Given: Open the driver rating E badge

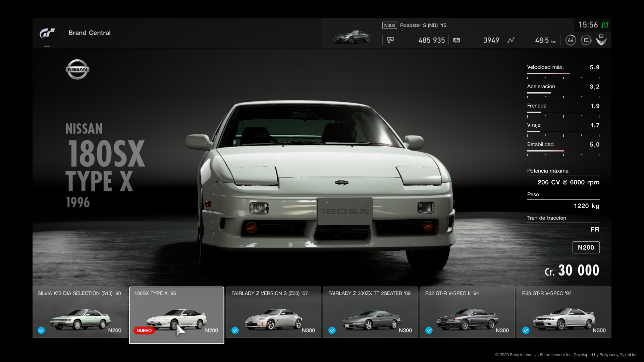Looking at the screenshot, I should coord(586,40).
